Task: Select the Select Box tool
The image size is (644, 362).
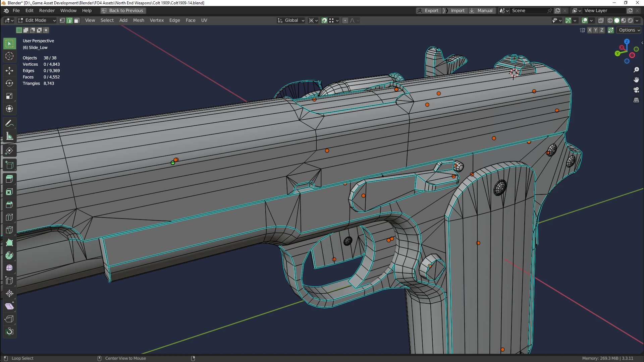Action: click(x=9, y=44)
